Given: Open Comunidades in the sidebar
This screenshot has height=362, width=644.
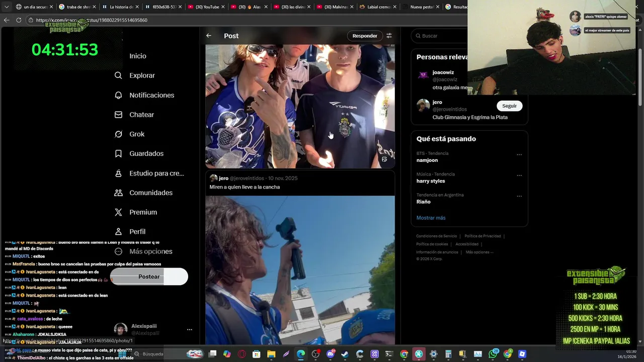Looking at the screenshot, I should point(143,193).
